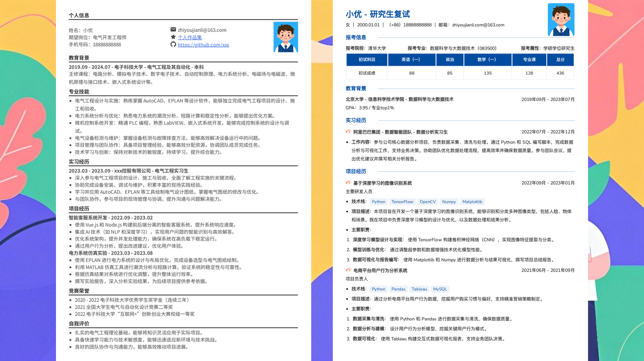Select the avatar photo in the left resume
Viewport: 644px width, 361px height.
click(x=286, y=37)
